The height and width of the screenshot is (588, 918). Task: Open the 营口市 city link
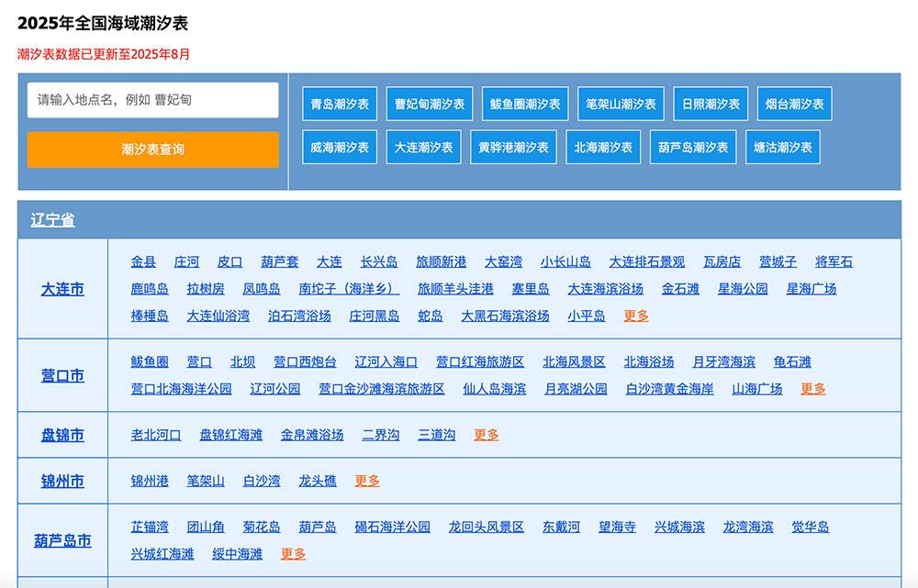(62, 375)
